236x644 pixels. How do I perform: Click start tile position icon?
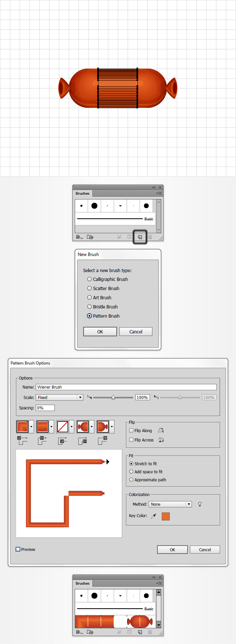tap(83, 441)
